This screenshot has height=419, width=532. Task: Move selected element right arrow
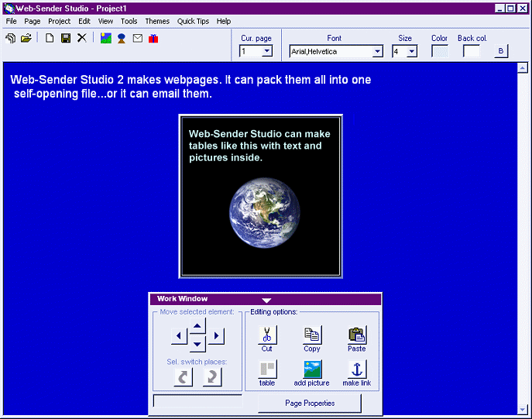[216, 336]
